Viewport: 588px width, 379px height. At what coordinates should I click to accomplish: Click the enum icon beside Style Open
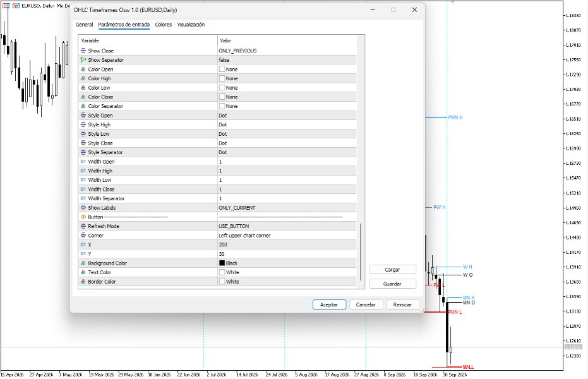pyautogui.click(x=83, y=116)
